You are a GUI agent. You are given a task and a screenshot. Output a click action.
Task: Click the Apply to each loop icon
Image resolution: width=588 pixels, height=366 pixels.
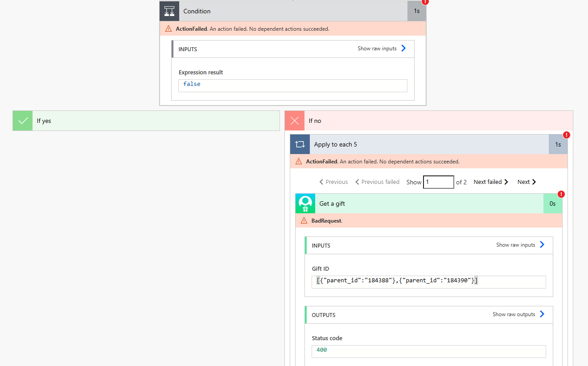pyautogui.click(x=300, y=144)
